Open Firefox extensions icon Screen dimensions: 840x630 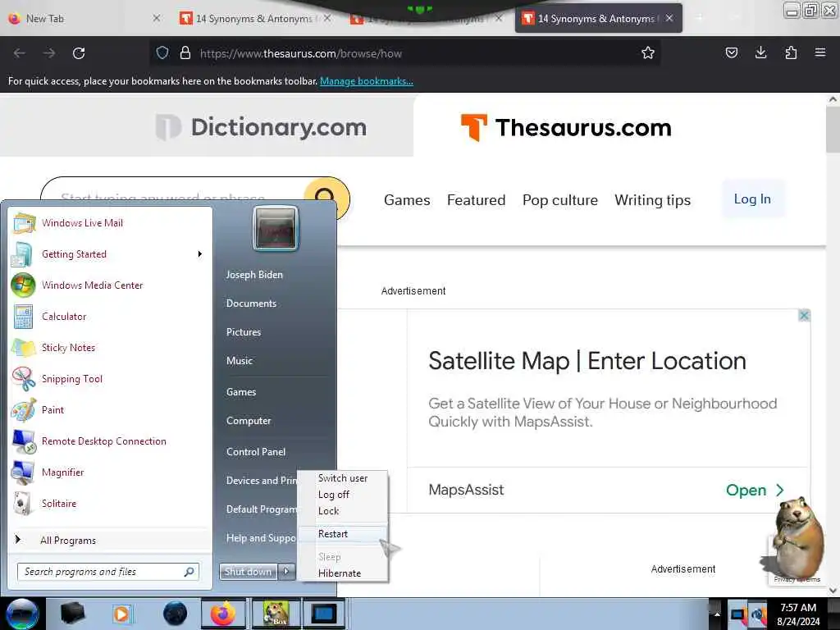point(791,52)
